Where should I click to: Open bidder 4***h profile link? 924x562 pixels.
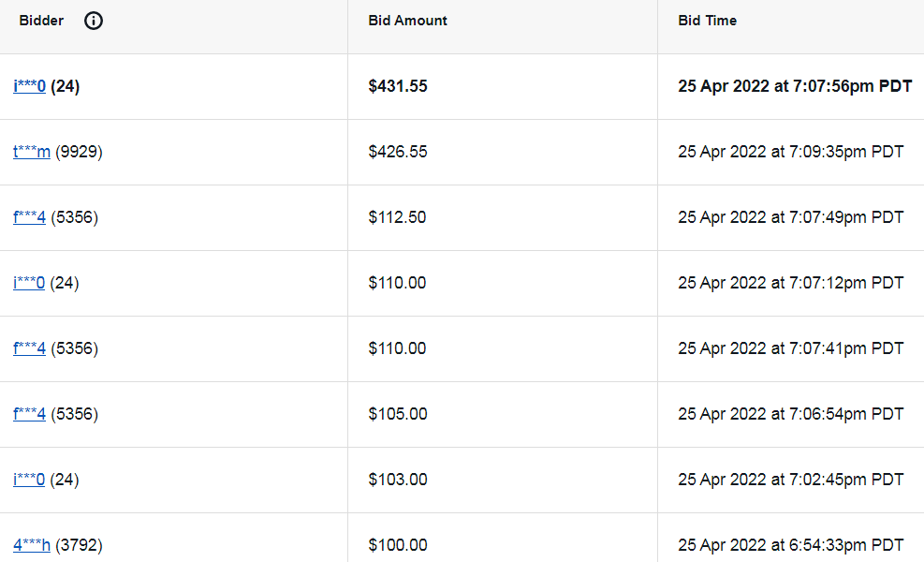point(32,544)
